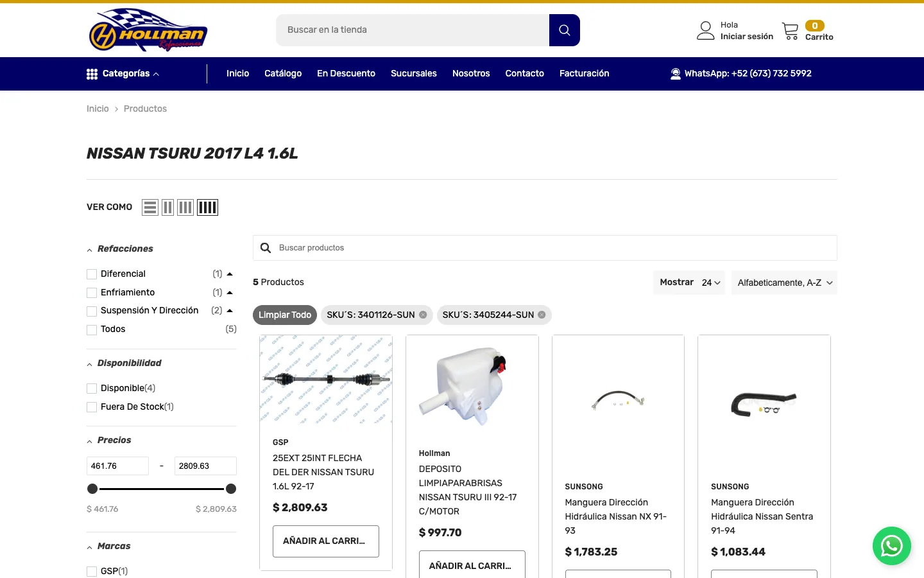Open the Categorías dropdown menu

(x=123, y=74)
